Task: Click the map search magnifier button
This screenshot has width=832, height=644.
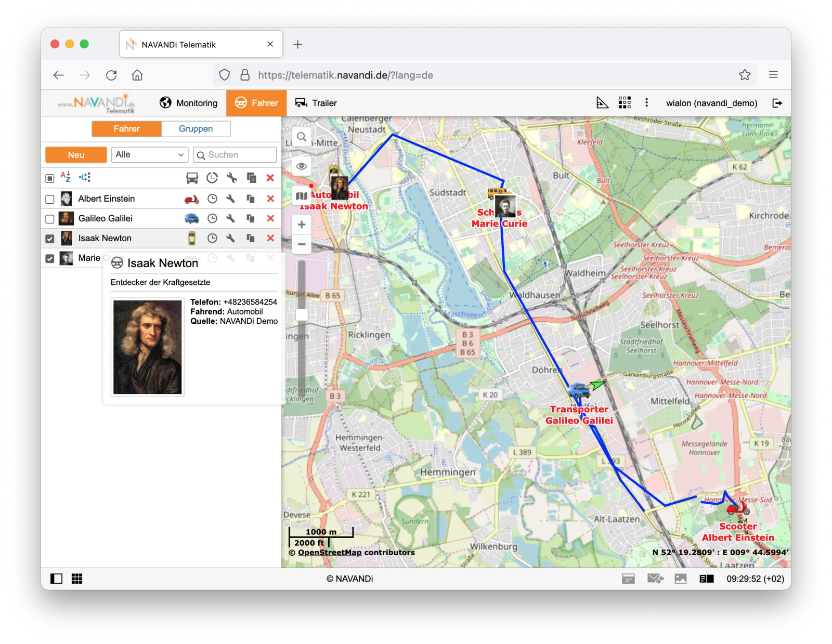Action: pos(302,137)
